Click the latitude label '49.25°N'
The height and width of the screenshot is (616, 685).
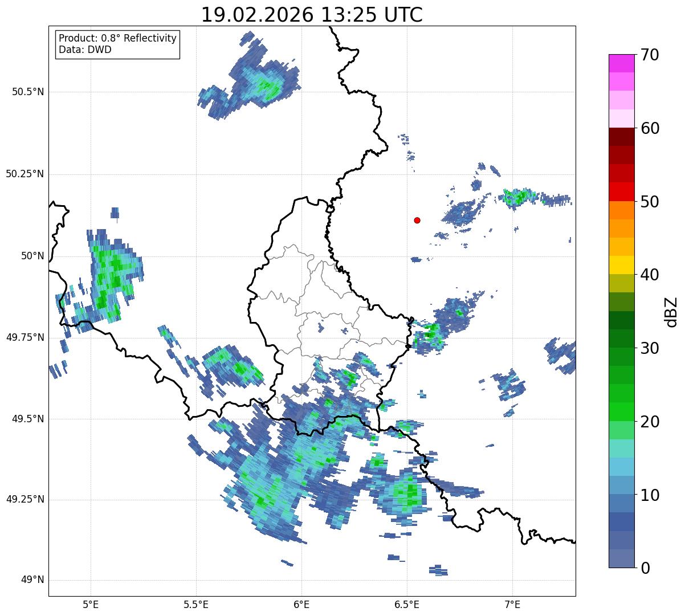25,499
